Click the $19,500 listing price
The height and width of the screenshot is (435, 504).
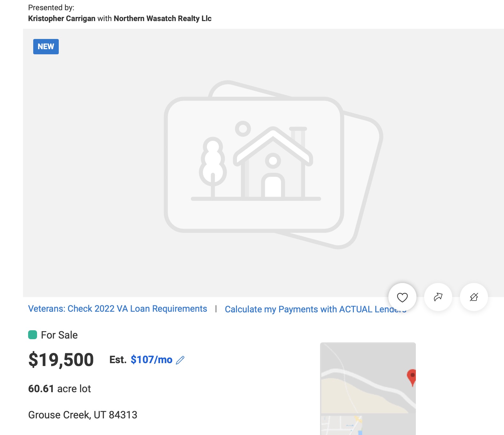click(x=61, y=360)
